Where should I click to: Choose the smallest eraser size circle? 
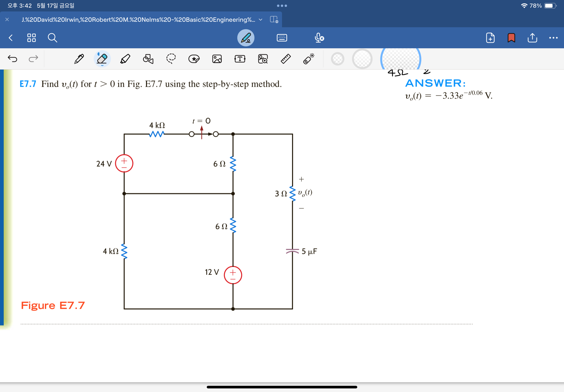337,59
